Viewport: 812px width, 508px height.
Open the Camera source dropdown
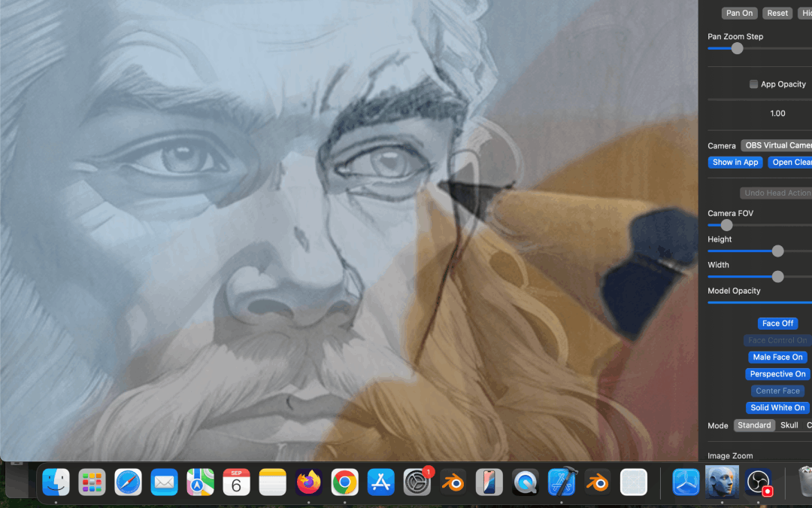tap(777, 145)
